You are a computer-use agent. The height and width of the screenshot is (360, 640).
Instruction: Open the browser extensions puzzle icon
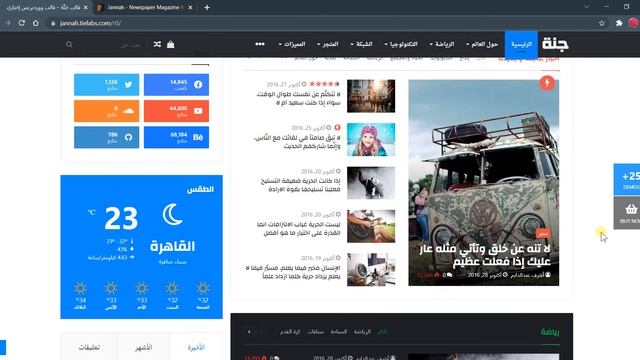click(x=619, y=23)
